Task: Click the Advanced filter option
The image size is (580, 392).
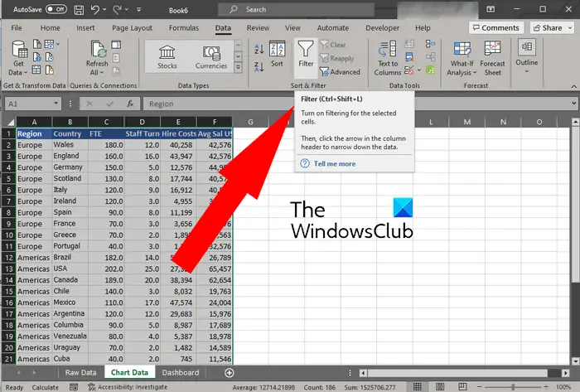Action: click(340, 72)
